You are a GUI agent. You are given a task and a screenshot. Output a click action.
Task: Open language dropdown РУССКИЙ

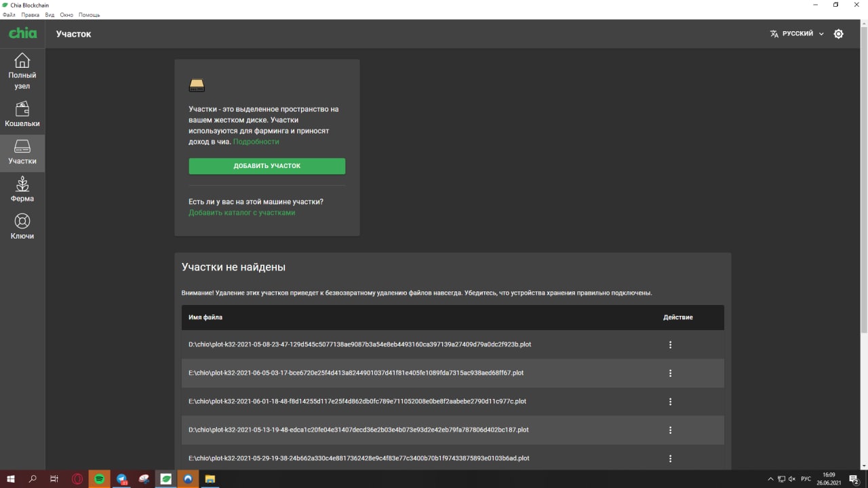click(797, 34)
